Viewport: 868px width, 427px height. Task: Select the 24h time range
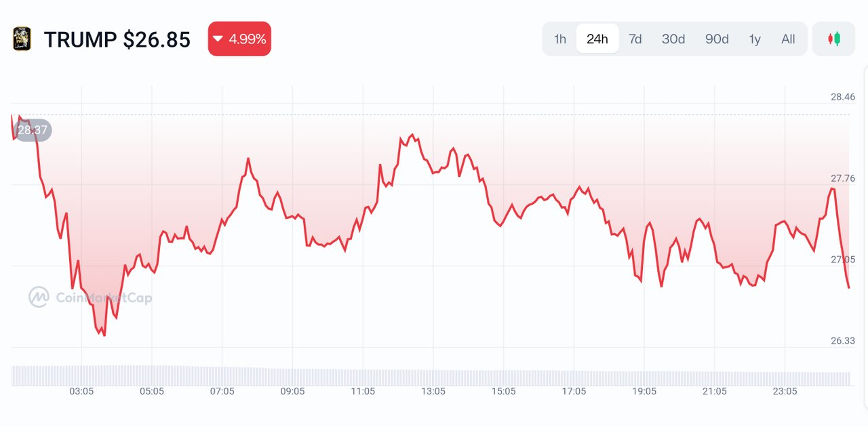[x=597, y=39]
